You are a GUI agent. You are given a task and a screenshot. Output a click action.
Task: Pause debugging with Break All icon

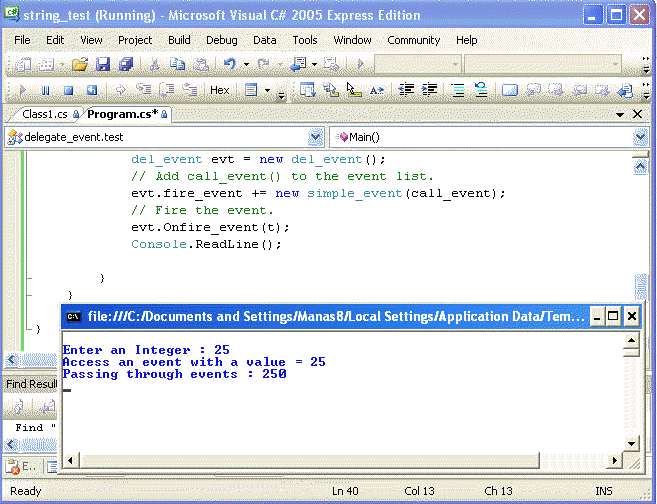[45, 90]
